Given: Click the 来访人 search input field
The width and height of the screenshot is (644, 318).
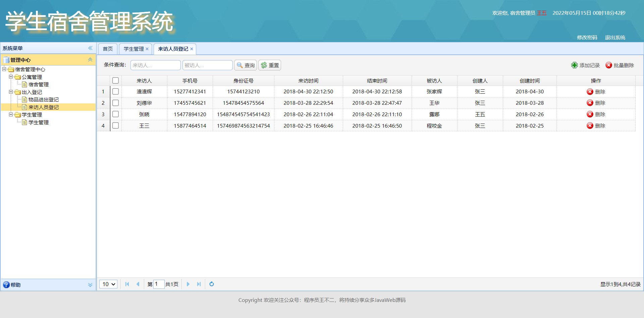Looking at the screenshot, I should click(x=155, y=65).
